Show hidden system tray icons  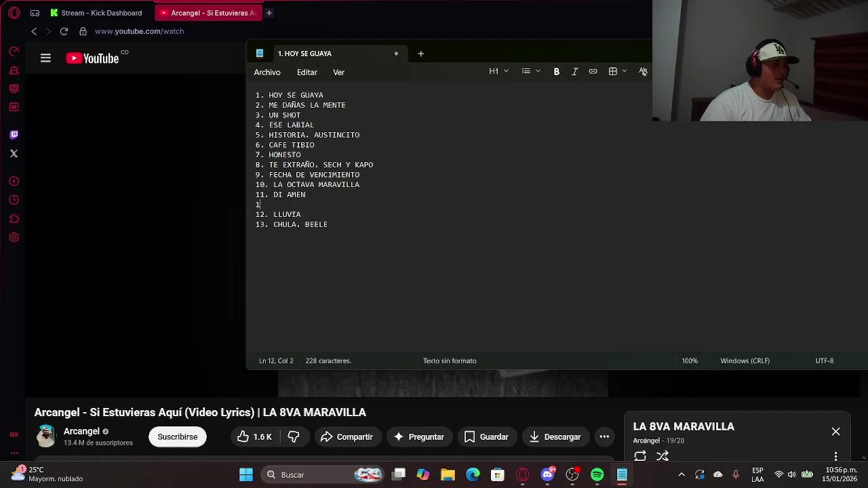(x=682, y=474)
